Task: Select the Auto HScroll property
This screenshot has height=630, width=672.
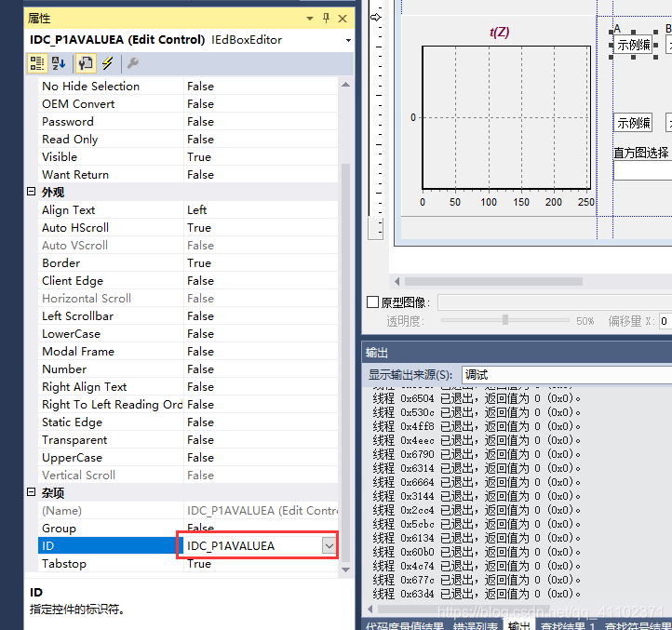Action: pyautogui.click(x=188, y=228)
